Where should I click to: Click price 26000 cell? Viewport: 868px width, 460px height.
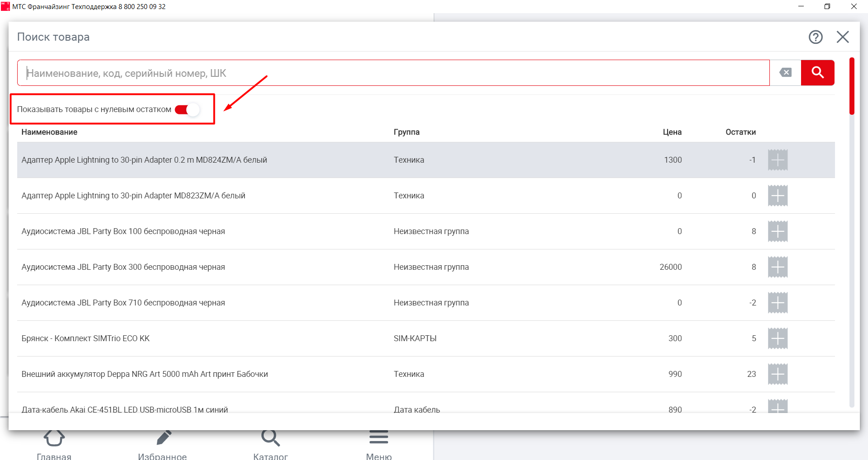(x=670, y=267)
